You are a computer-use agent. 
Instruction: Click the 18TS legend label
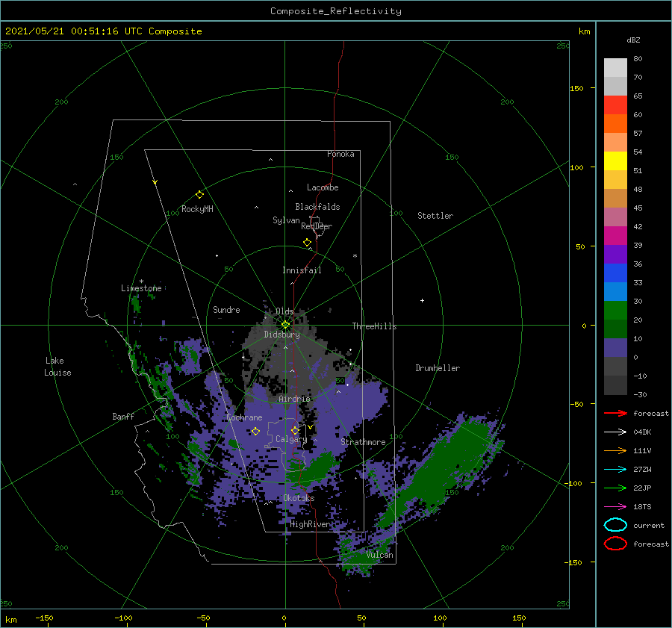(x=642, y=507)
